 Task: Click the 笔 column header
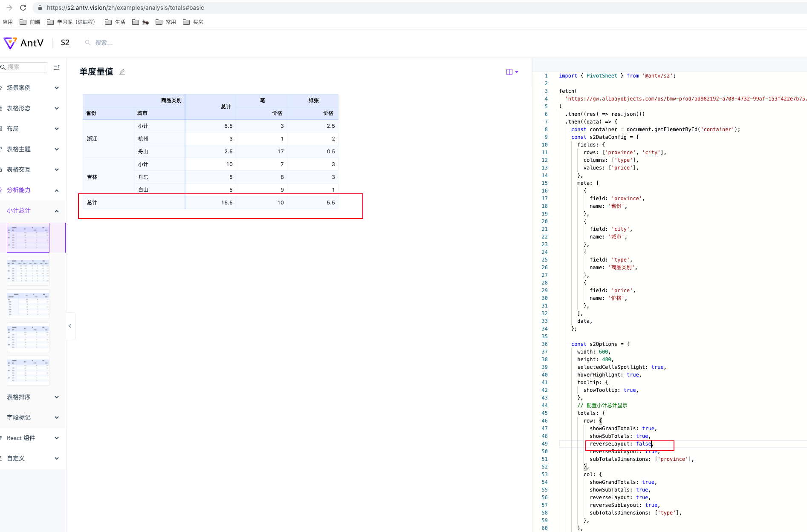click(262, 101)
